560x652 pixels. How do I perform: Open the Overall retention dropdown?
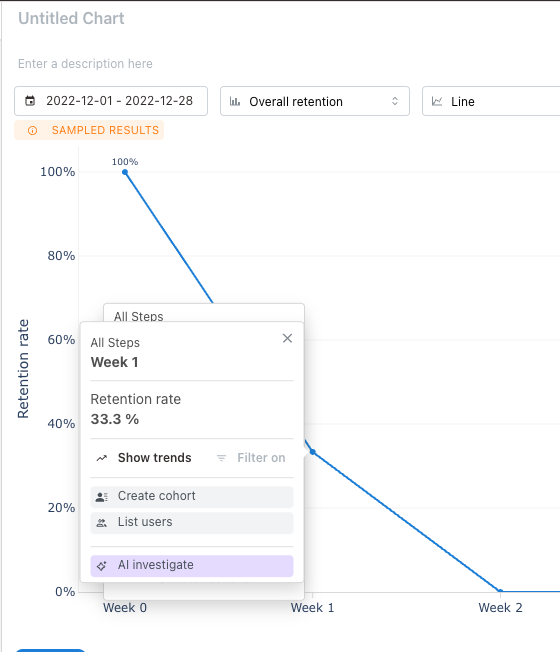tap(315, 101)
